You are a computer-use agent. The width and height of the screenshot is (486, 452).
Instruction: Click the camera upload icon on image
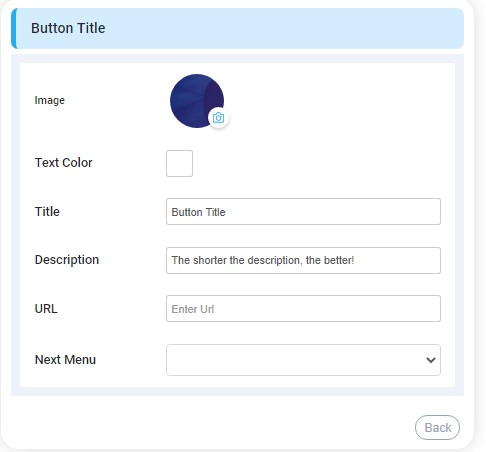click(218, 118)
